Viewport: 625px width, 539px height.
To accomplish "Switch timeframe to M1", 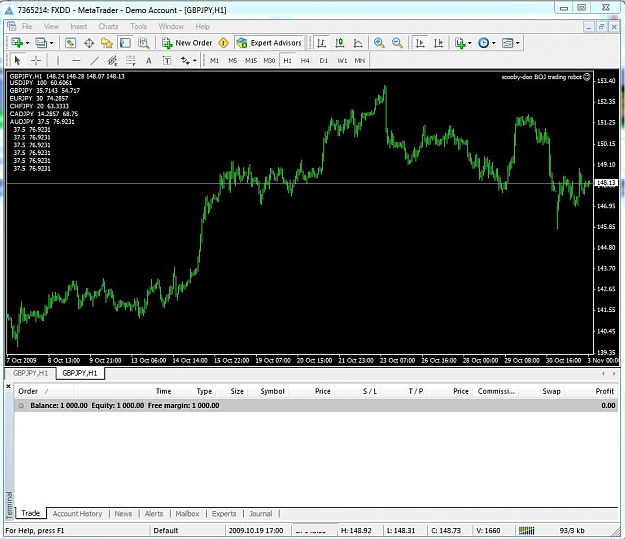I will pos(214,61).
